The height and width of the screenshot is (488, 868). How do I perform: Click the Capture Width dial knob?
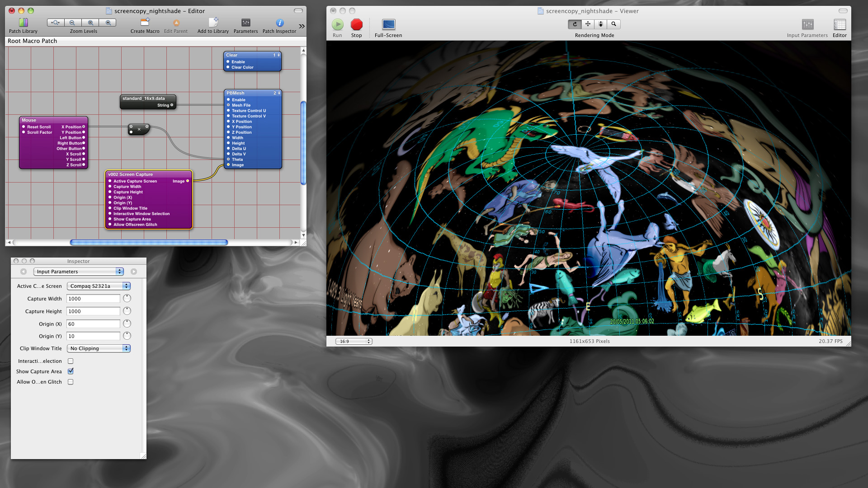coord(127,298)
